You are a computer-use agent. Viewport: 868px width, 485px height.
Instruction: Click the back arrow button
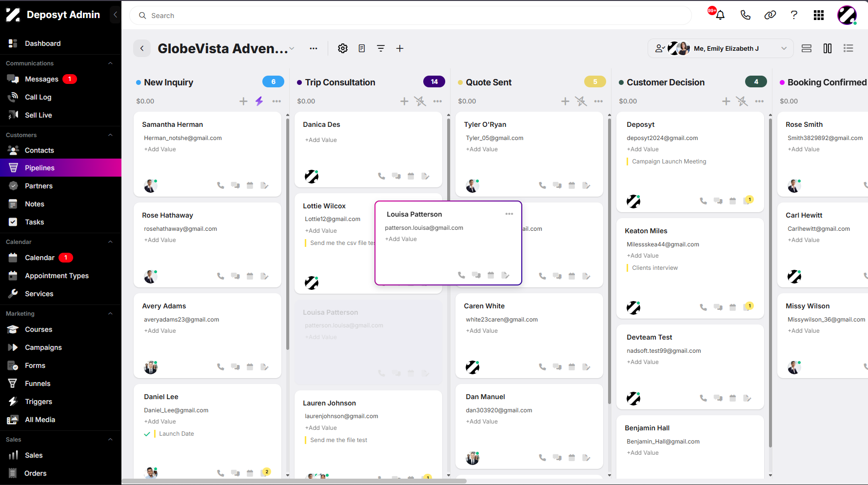coord(142,48)
